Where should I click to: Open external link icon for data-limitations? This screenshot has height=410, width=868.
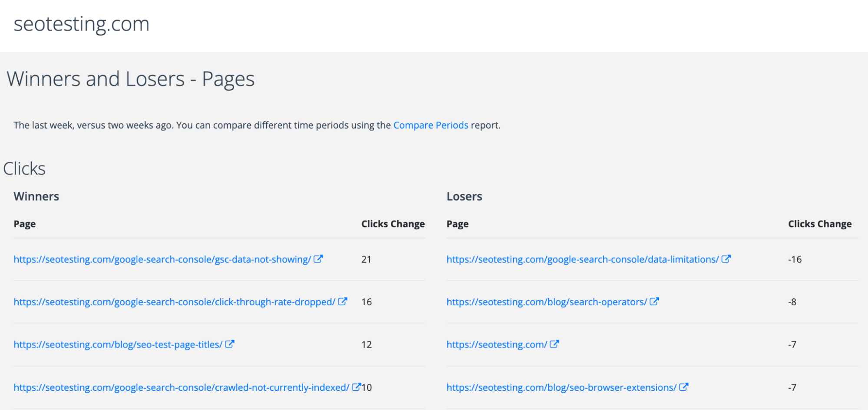[x=726, y=259]
